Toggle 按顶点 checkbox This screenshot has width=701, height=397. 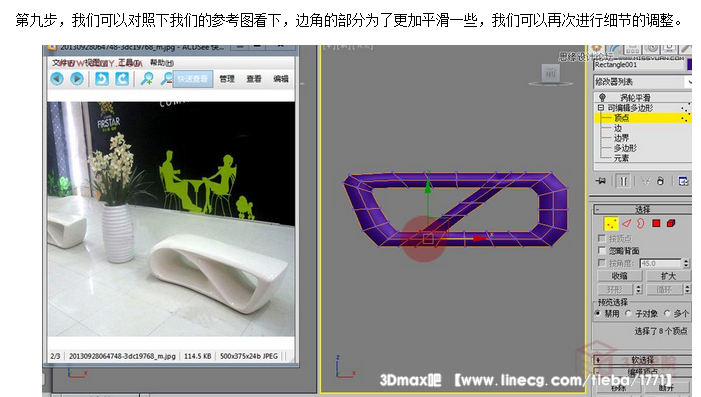(602, 238)
